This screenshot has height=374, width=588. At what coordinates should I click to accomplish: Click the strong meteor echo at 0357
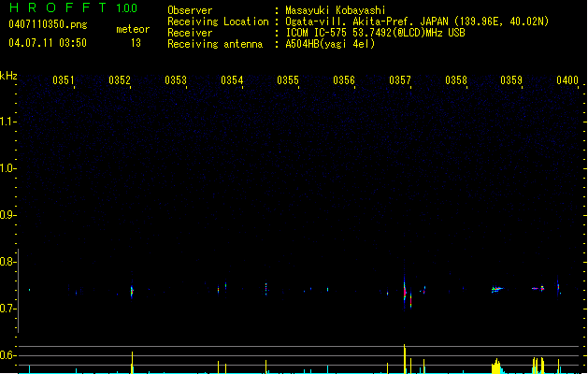405,290
